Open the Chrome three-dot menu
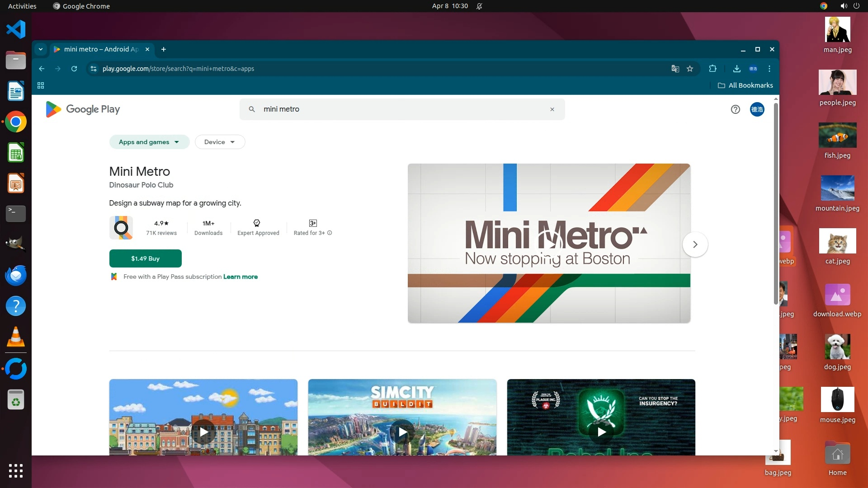 769,69
